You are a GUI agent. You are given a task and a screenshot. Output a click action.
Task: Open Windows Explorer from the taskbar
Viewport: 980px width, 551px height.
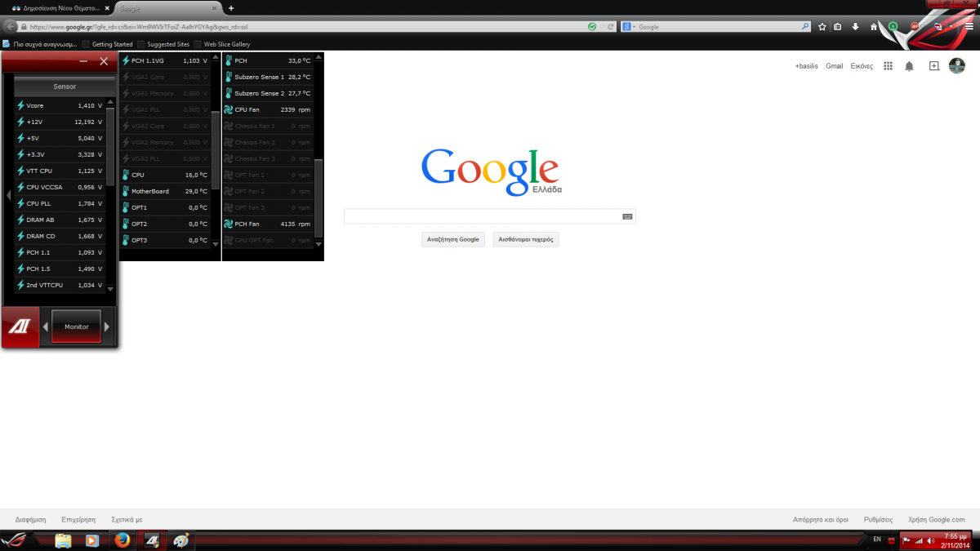tap(63, 540)
